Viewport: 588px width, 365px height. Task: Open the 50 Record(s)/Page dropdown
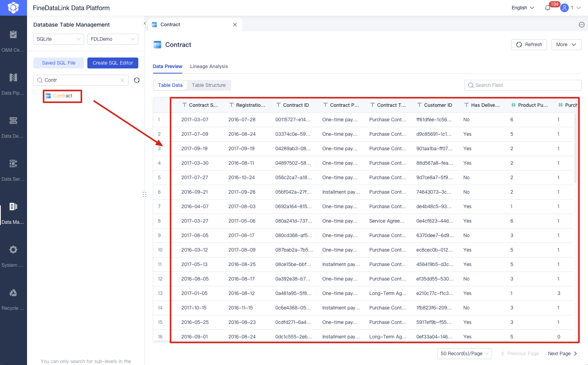[465, 354]
